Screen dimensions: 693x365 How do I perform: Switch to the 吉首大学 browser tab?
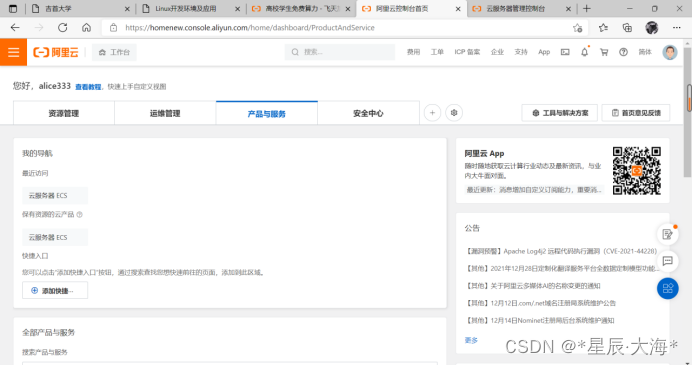(x=80, y=8)
